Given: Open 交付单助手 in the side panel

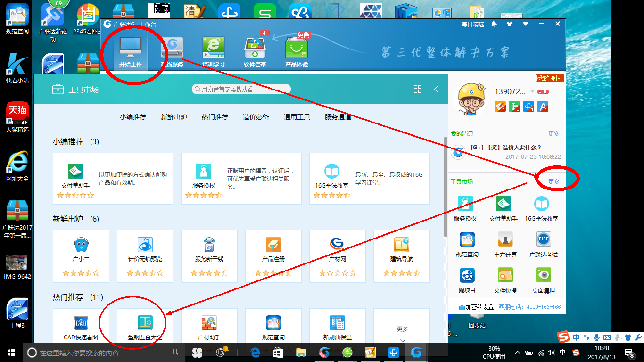Looking at the screenshot, I should [504, 209].
